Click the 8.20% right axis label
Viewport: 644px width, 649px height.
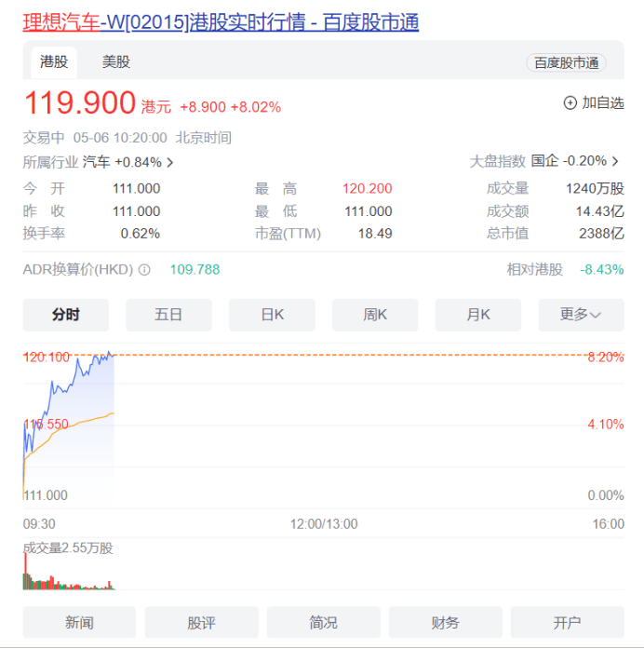606,357
